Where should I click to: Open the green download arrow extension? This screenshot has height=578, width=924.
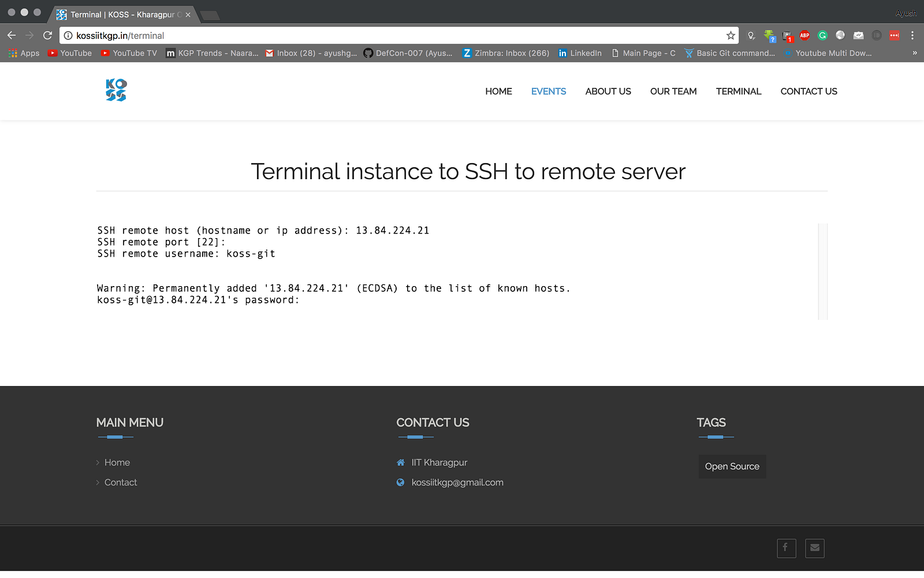[x=769, y=36]
